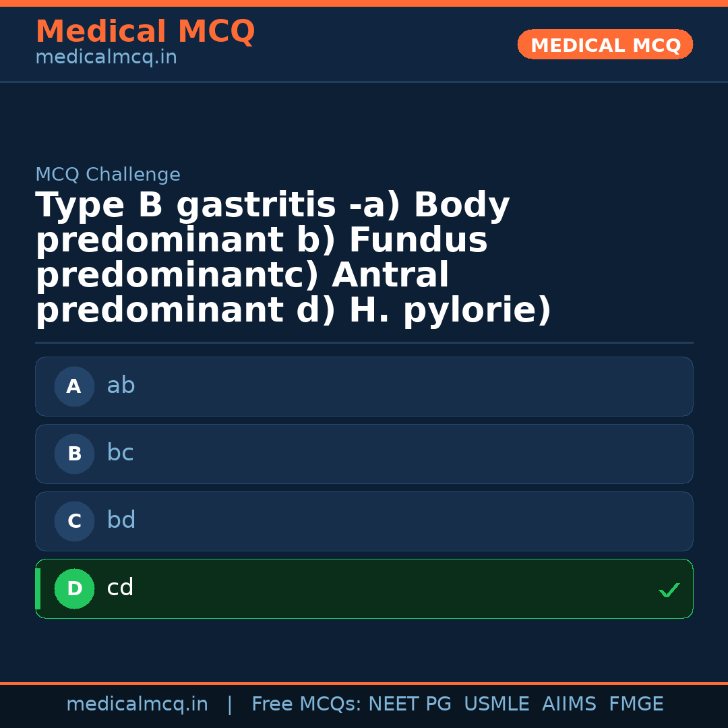Select the circular C badge icon
This screenshot has height=728, width=728.
(74, 521)
